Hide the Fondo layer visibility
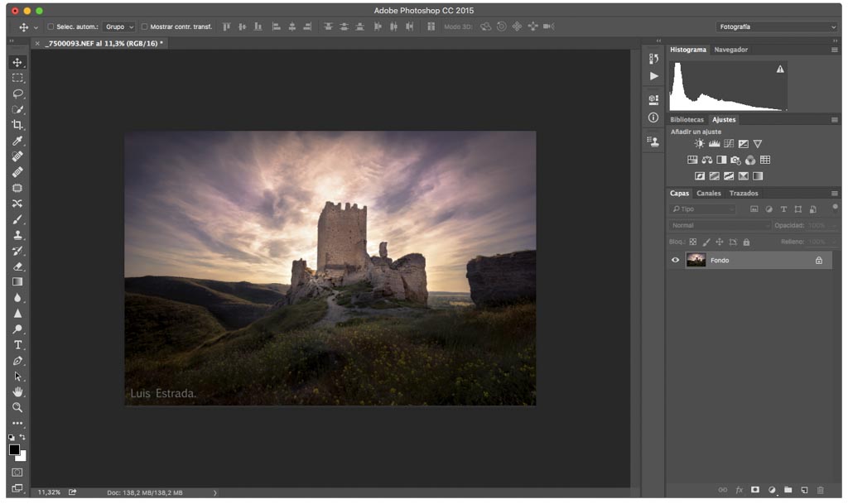 675,261
